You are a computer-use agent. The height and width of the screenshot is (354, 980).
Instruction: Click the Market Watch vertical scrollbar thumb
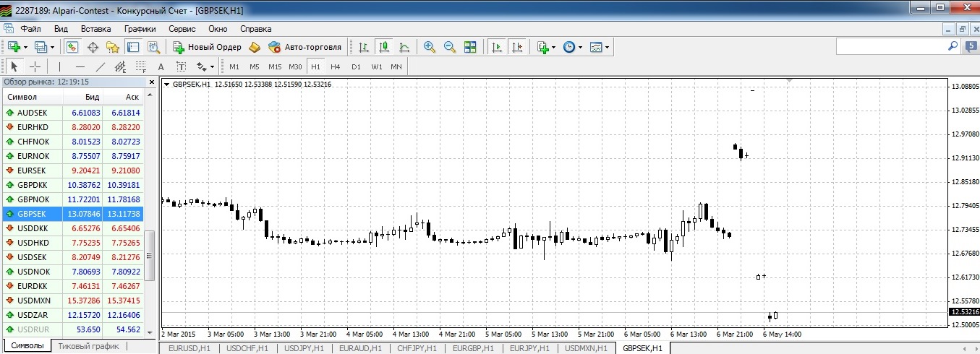click(x=150, y=256)
